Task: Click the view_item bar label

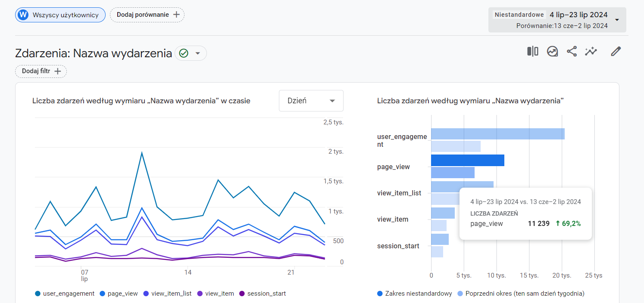Action: coord(393,220)
